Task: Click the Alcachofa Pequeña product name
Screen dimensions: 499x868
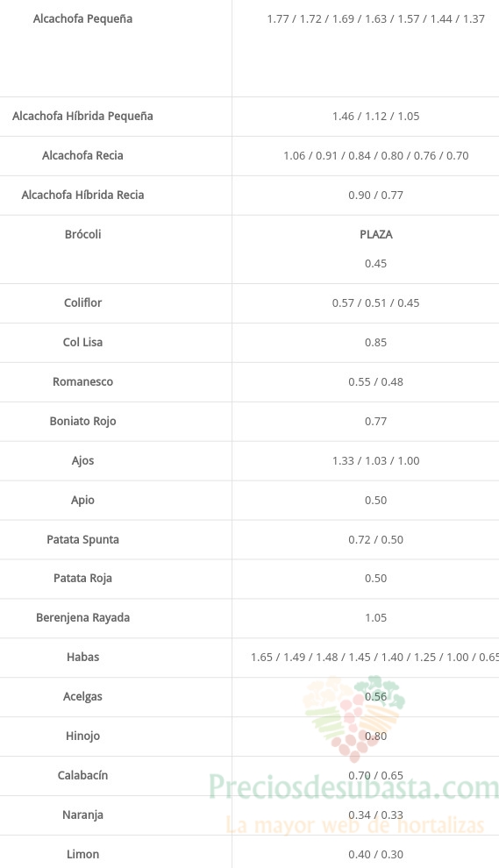Action: 82,18
